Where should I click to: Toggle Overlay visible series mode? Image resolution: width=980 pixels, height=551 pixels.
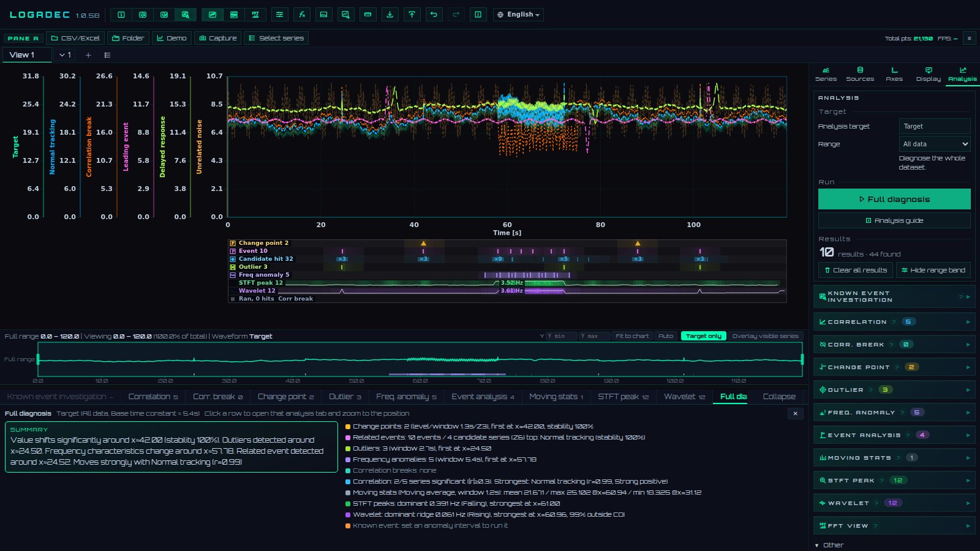pyautogui.click(x=765, y=336)
